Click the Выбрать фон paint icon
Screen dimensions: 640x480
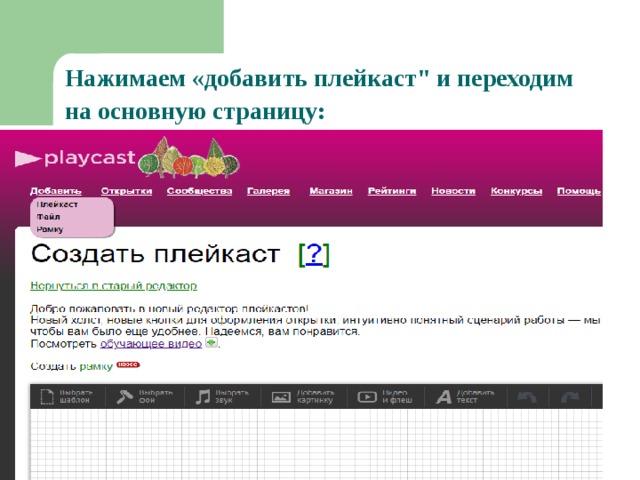coord(124,397)
